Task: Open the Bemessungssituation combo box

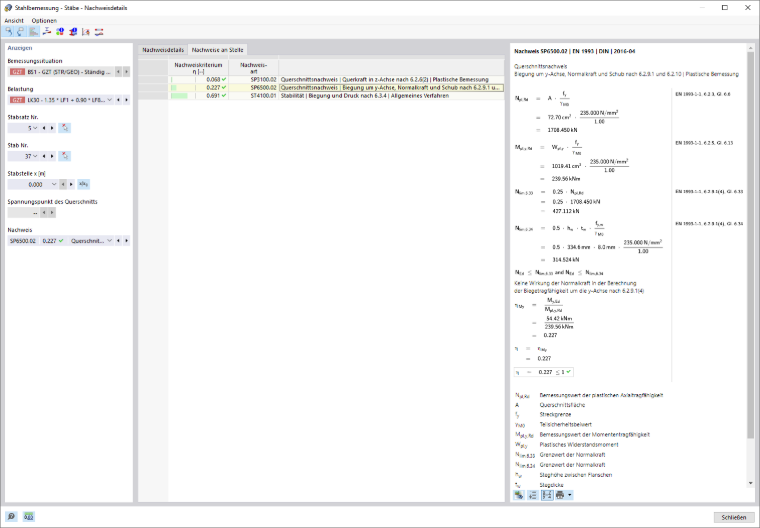Action: pos(61,72)
